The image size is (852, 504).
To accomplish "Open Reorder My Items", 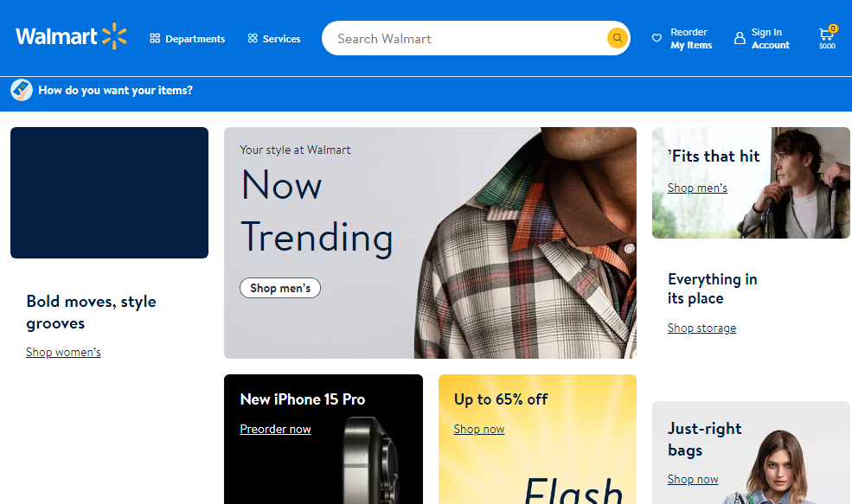I will tap(682, 39).
